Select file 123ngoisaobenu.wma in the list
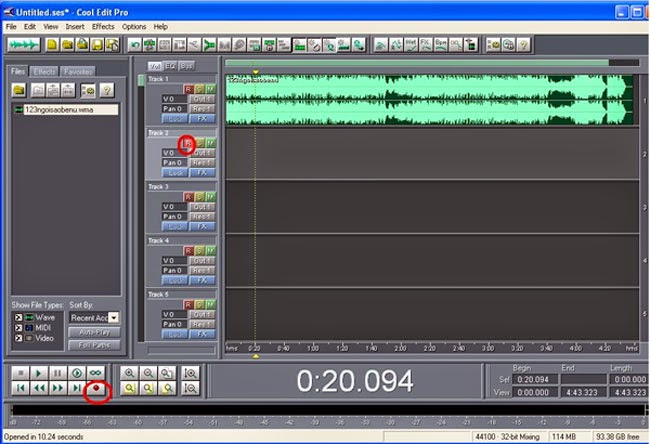Image resolution: width=650 pixels, height=444 pixels. click(57, 110)
